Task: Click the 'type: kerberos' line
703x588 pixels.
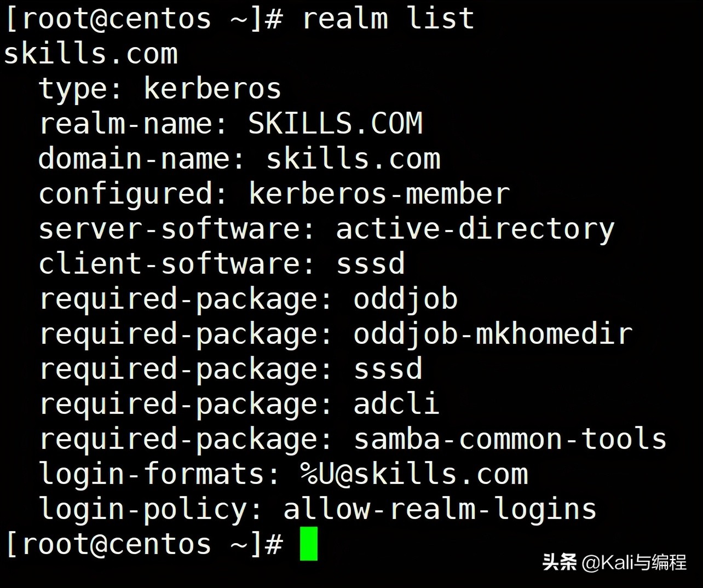Action: click(x=159, y=89)
